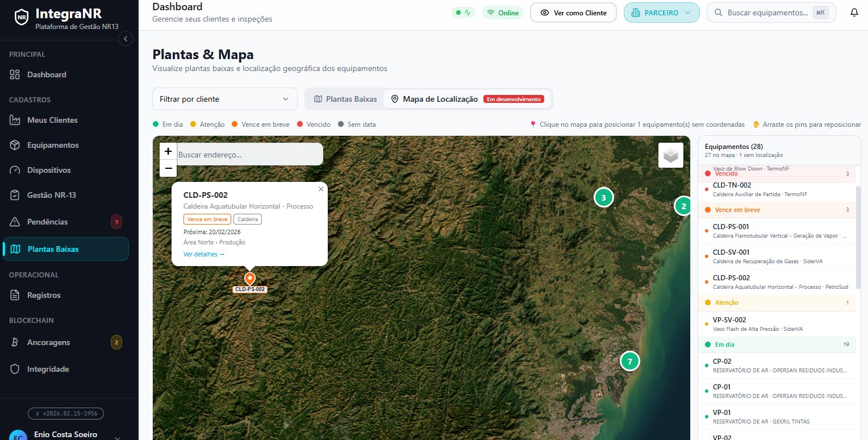The height and width of the screenshot is (440, 868).
Task: Click the map cluster marker showing 3
Action: 604,198
